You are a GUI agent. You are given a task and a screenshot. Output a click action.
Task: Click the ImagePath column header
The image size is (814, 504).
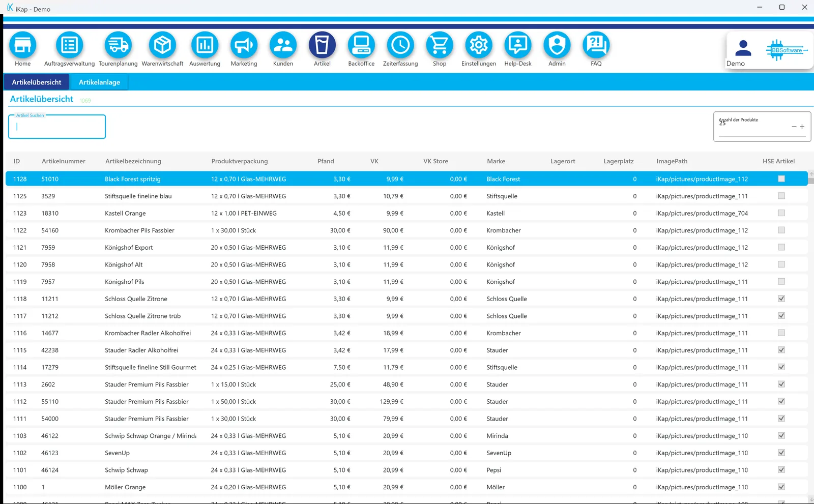coord(672,161)
